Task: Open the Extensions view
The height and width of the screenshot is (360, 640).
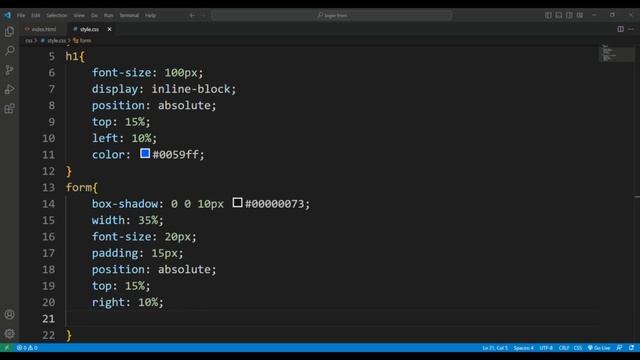Action: tap(9, 108)
